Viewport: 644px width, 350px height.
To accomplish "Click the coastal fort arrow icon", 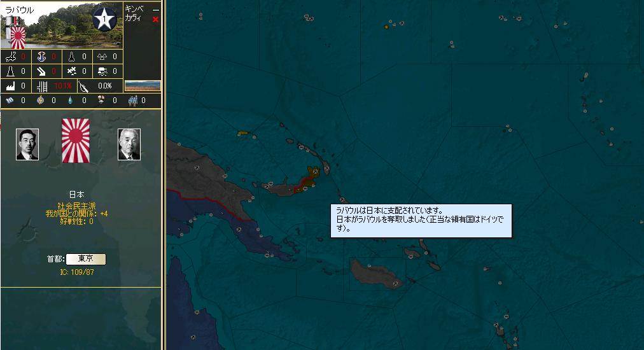I will tap(41, 71).
